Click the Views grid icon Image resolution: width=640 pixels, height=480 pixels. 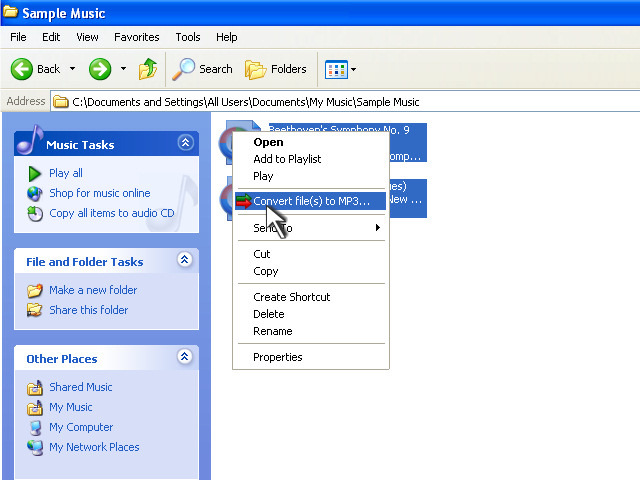[336, 69]
